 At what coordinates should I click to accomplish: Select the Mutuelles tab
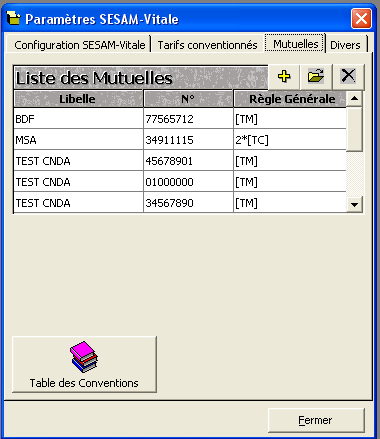(295, 43)
